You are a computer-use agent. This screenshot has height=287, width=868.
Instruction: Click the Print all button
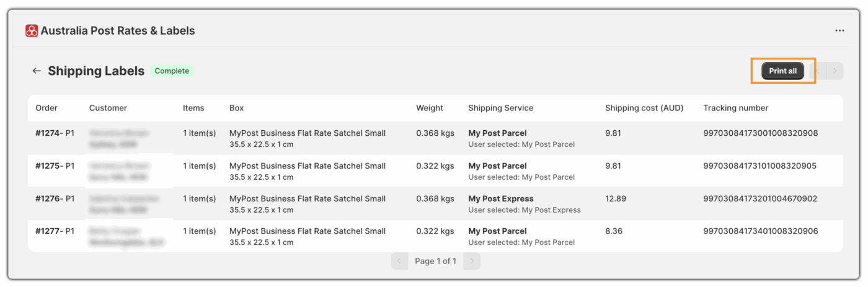tap(782, 71)
